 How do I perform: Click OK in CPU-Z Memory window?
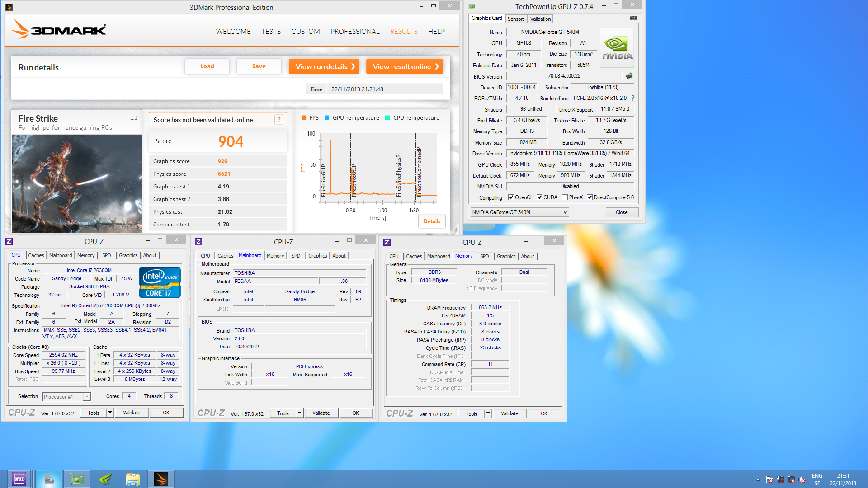[x=544, y=413]
